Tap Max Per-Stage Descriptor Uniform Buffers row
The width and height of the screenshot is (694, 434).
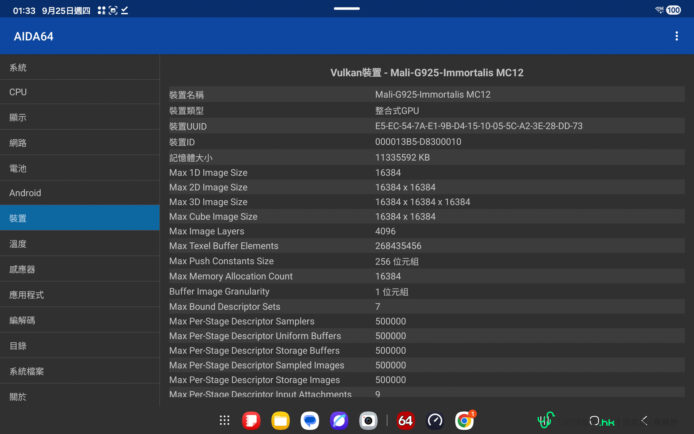pyautogui.click(x=426, y=336)
